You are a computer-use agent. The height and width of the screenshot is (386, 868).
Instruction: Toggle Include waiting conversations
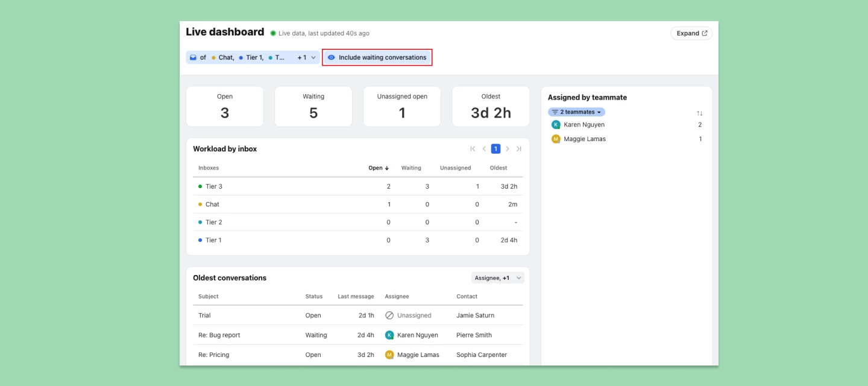(377, 57)
